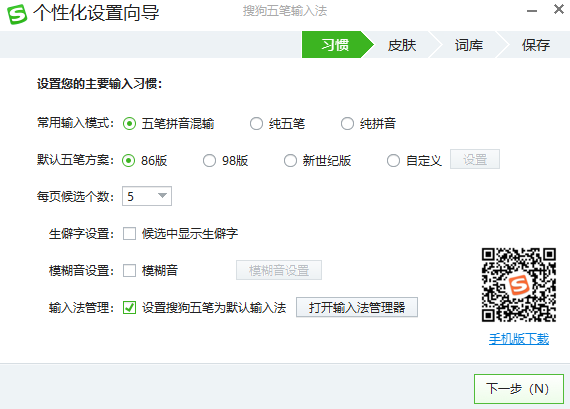Click the 常用输入模式 label
Viewport: 570px width, 409px height.
pyautogui.click(x=76, y=123)
